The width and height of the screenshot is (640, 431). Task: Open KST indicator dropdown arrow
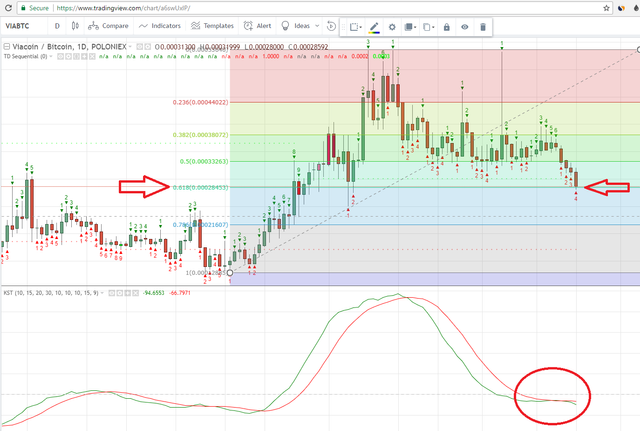click(102, 293)
